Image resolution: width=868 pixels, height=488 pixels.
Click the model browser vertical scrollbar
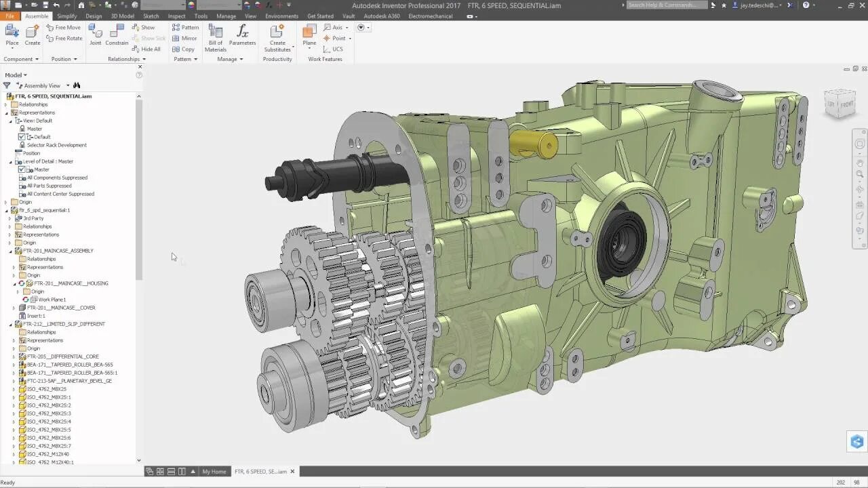[139, 190]
